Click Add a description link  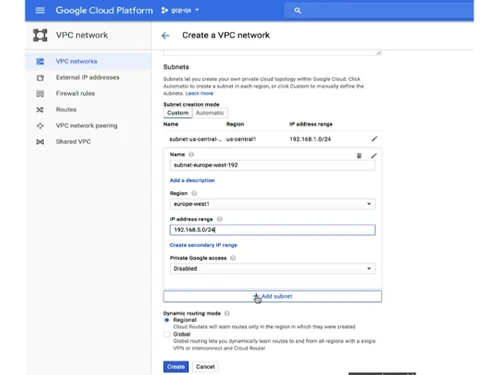(192, 180)
